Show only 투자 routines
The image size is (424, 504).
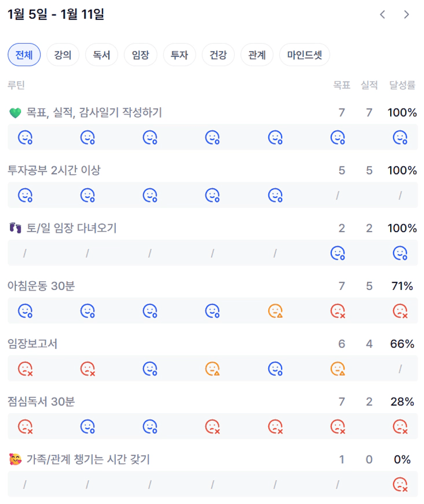pos(179,55)
